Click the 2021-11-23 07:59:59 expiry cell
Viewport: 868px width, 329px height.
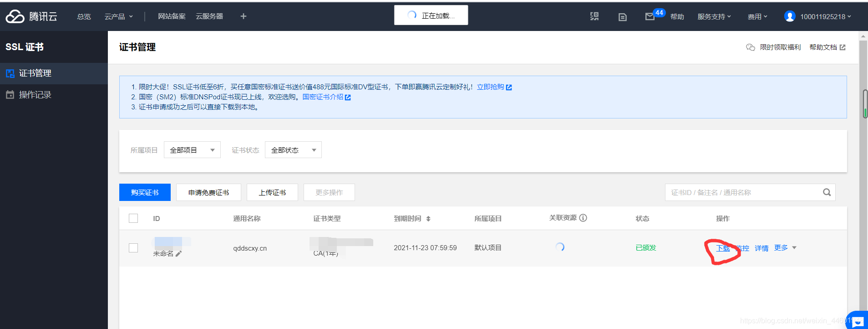(425, 248)
